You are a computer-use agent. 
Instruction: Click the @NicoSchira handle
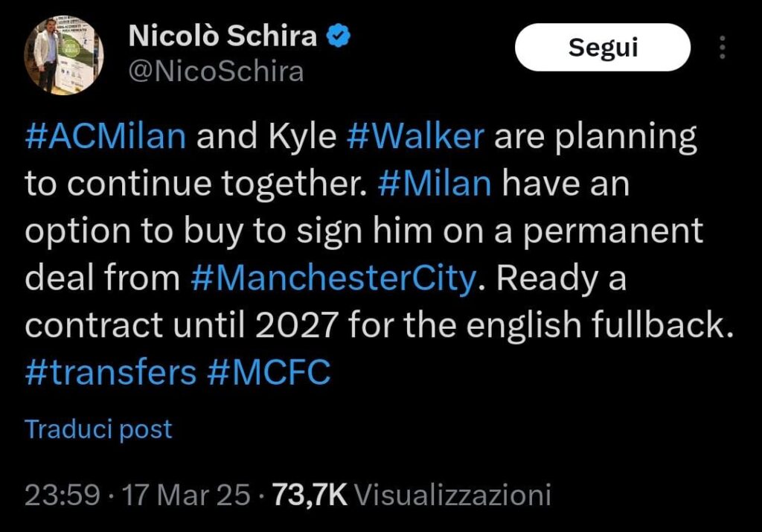217,71
